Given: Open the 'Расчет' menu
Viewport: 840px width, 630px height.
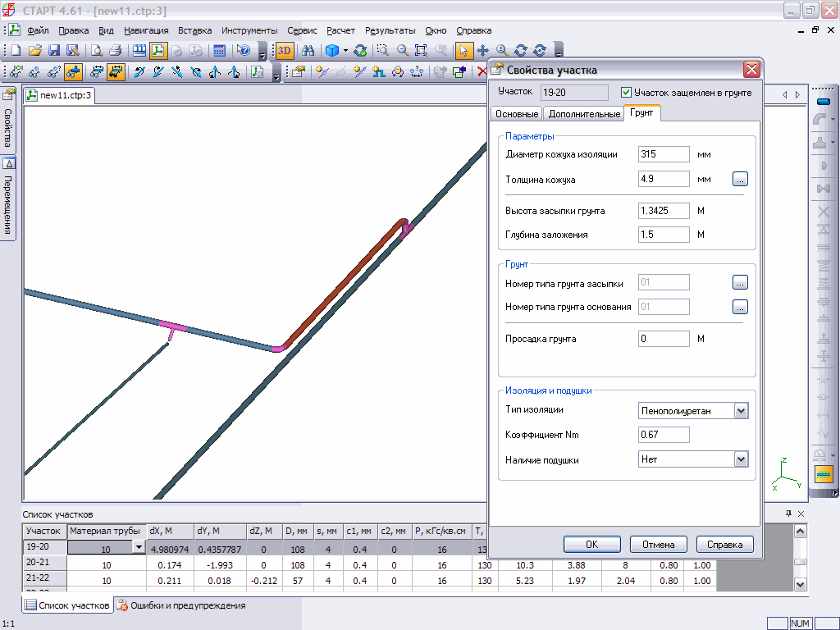Looking at the screenshot, I should [x=340, y=30].
